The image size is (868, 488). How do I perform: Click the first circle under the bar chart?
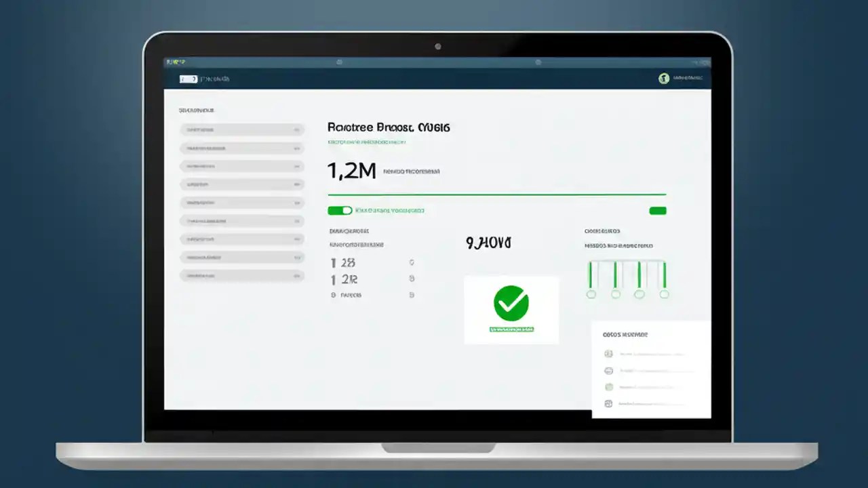pos(591,293)
